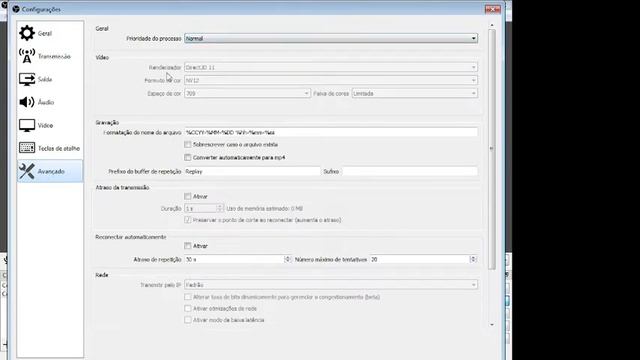
Task: Toggle alterar taxa de bits dinamicamente checkbox
Action: pos(188,297)
